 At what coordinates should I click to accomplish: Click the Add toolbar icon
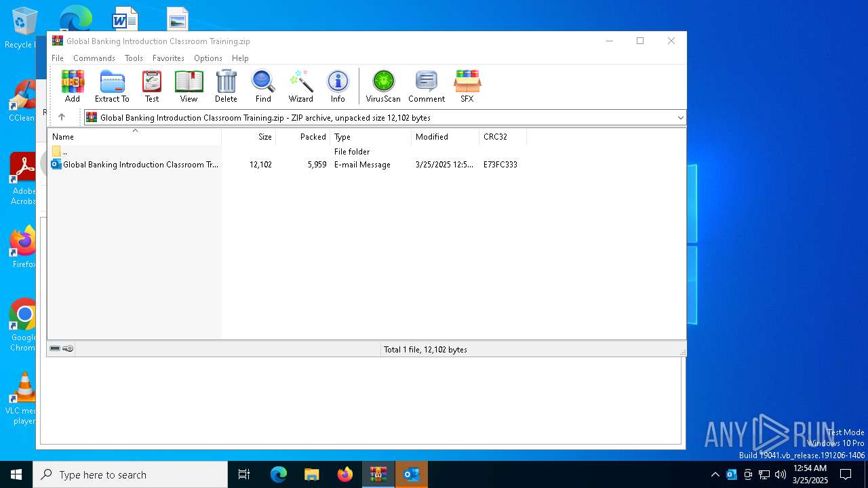click(73, 86)
